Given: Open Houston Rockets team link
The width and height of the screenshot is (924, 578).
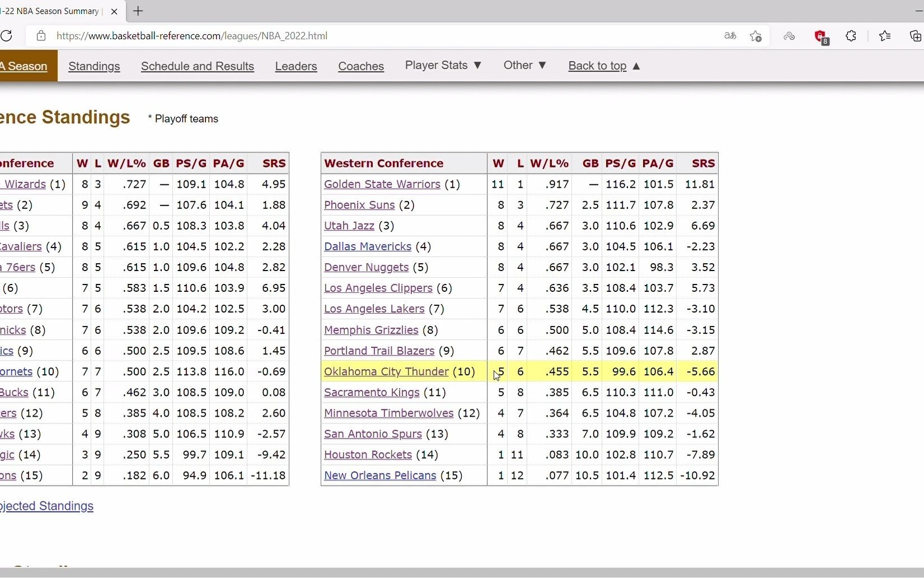Looking at the screenshot, I should [x=368, y=455].
